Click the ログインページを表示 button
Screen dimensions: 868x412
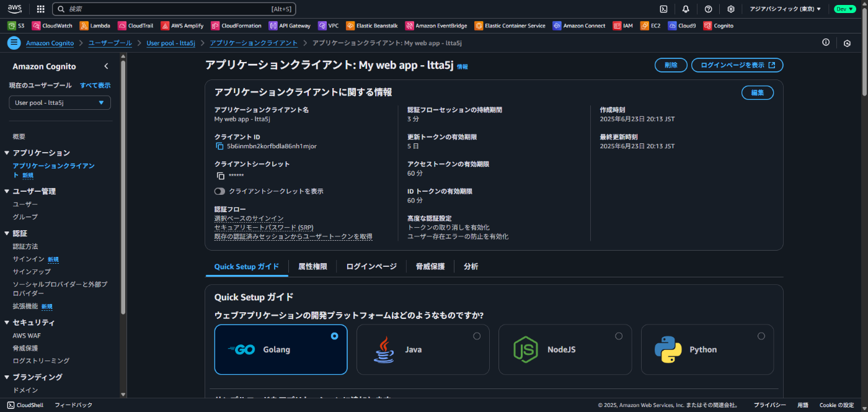[737, 65]
